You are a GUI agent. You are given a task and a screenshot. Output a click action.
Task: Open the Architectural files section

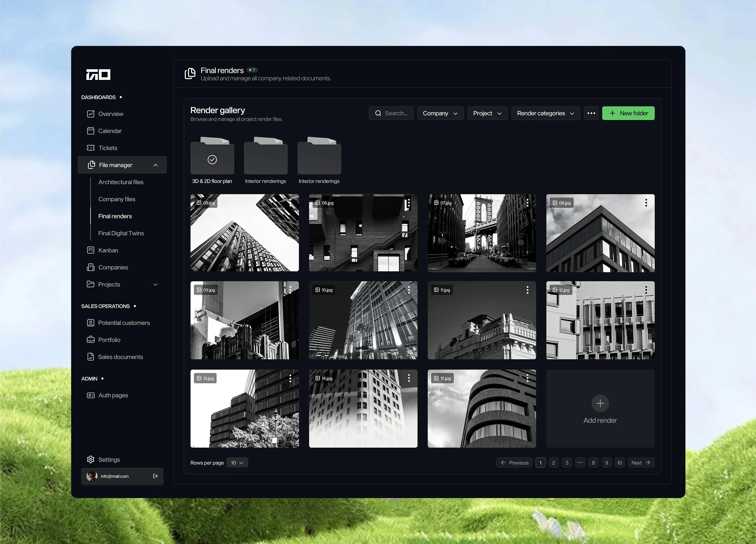[121, 182]
